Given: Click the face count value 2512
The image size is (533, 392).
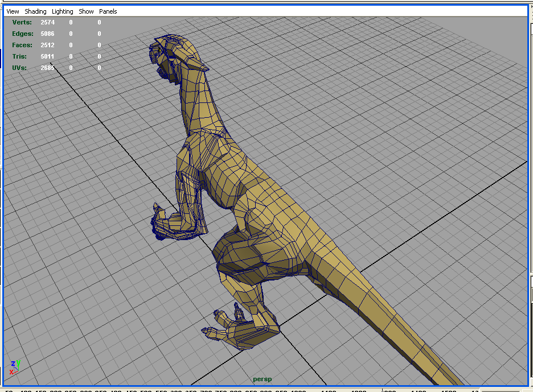Looking at the screenshot, I should [x=47, y=45].
